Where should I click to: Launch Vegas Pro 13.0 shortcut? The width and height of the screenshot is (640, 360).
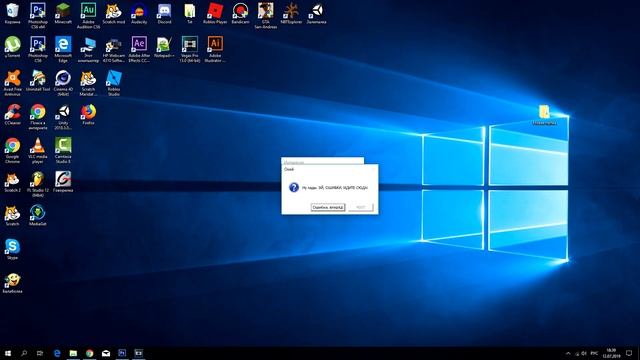[189, 49]
